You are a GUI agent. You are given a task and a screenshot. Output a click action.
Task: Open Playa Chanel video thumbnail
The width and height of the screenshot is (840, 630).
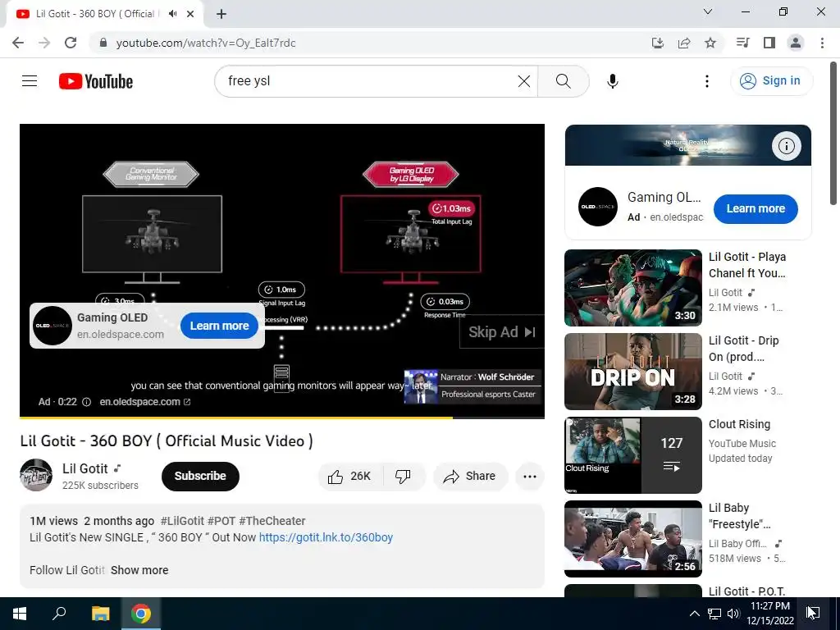pyautogui.click(x=632, y=288)
